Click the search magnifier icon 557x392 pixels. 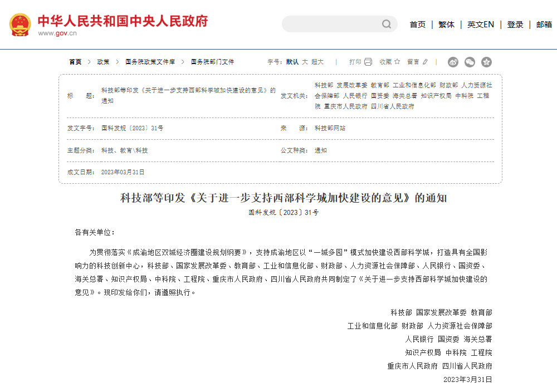coord(387,24)
